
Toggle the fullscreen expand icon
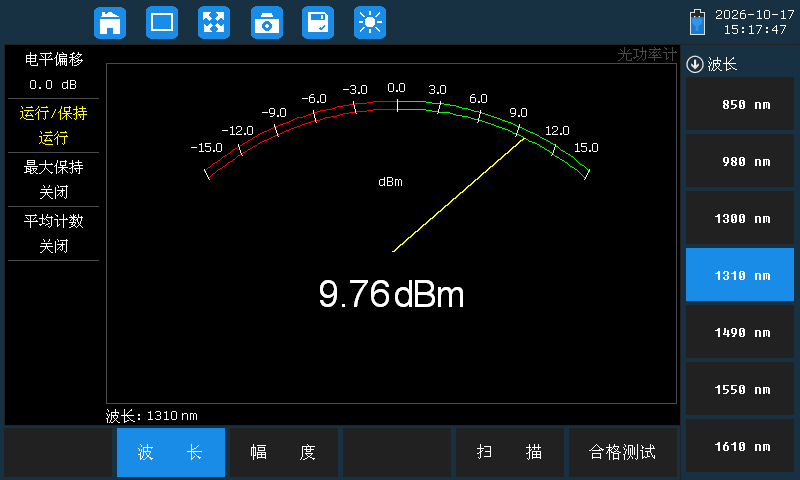214,22
